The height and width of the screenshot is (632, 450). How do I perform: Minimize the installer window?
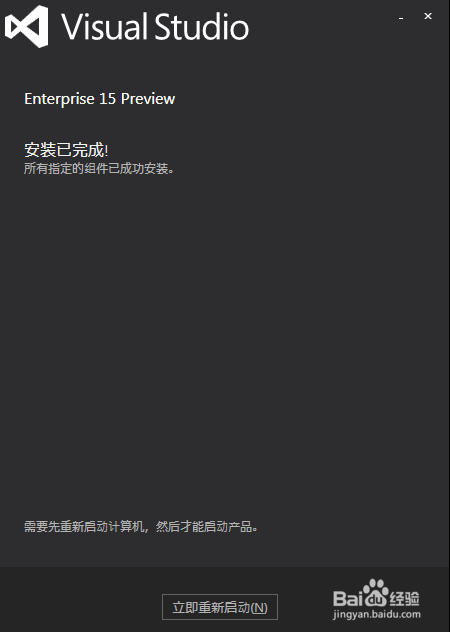pyautogui.click(x=401, y=18)
